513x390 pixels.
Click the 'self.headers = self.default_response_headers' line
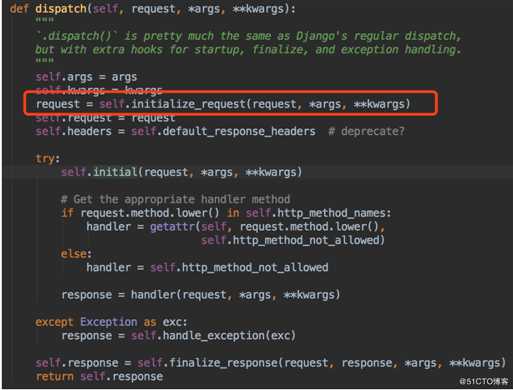175,131
